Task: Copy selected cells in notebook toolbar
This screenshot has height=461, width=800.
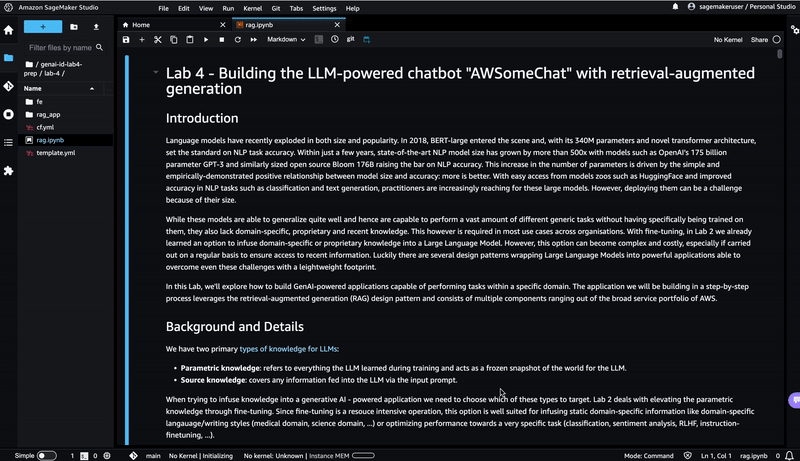Action: (x=173, y=39)
